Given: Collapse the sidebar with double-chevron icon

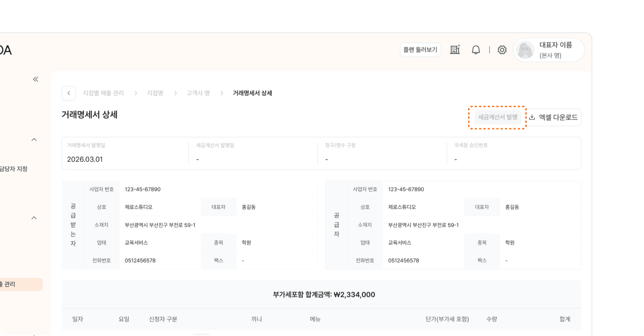Looking at the screenshot, I should click(35, 79).
